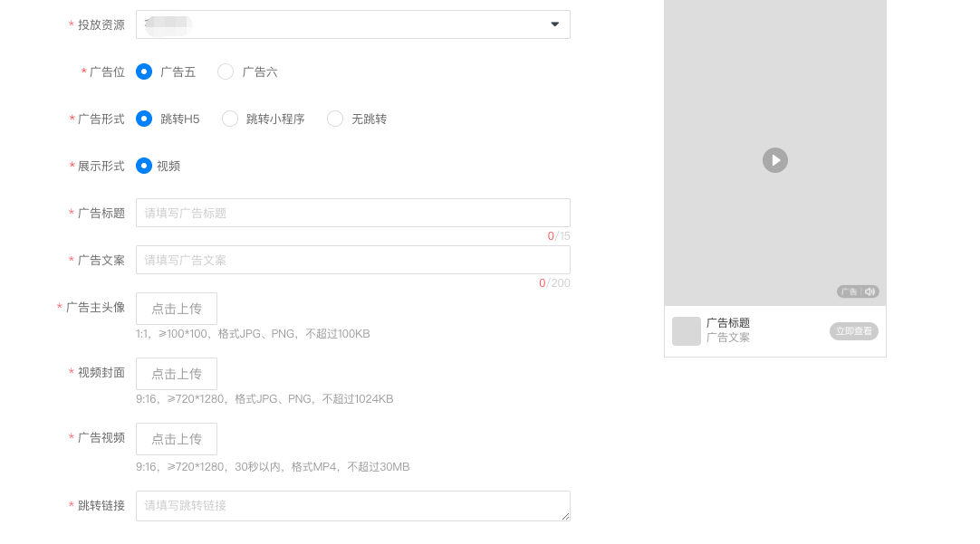980x544 pixels.
Task: Select 视频 display format radio
Action: 144,166
